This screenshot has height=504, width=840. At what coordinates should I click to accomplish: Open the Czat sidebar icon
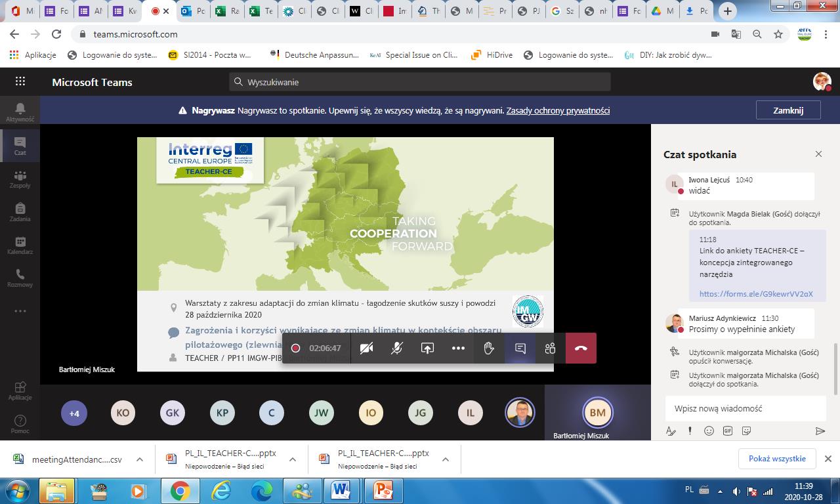pos(20,145)
